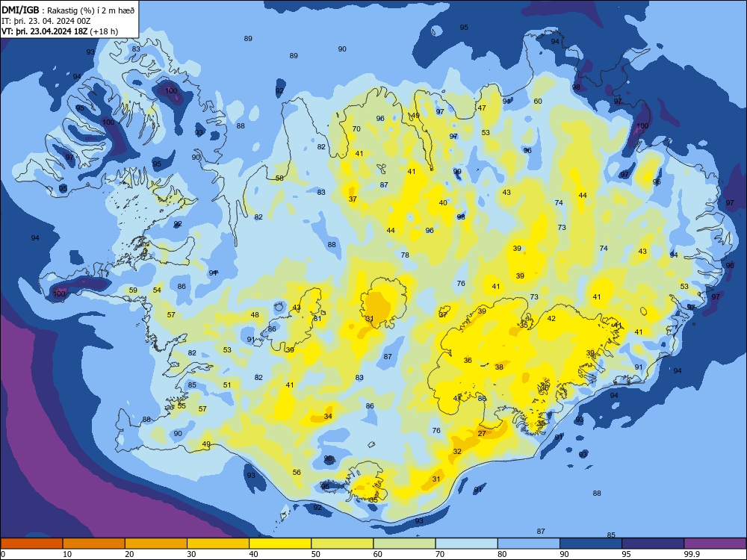Select the bright yellow 40–50 legend swatch

[x=280, y=544]
